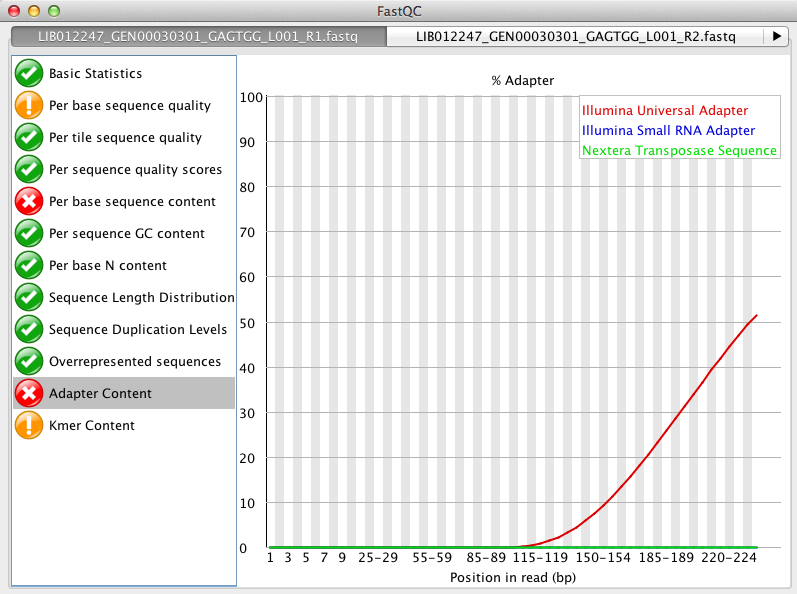Select Per tile sequence quality
The image size is (797, 594).
coord(124,137)
